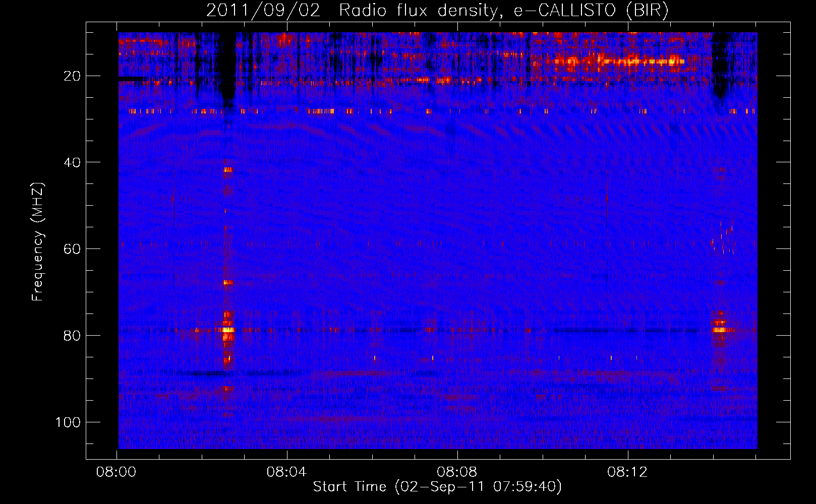Click the 'Frequency (MHZ)' vertical axis label
The image size is (816, 504).
pos(38,241)
